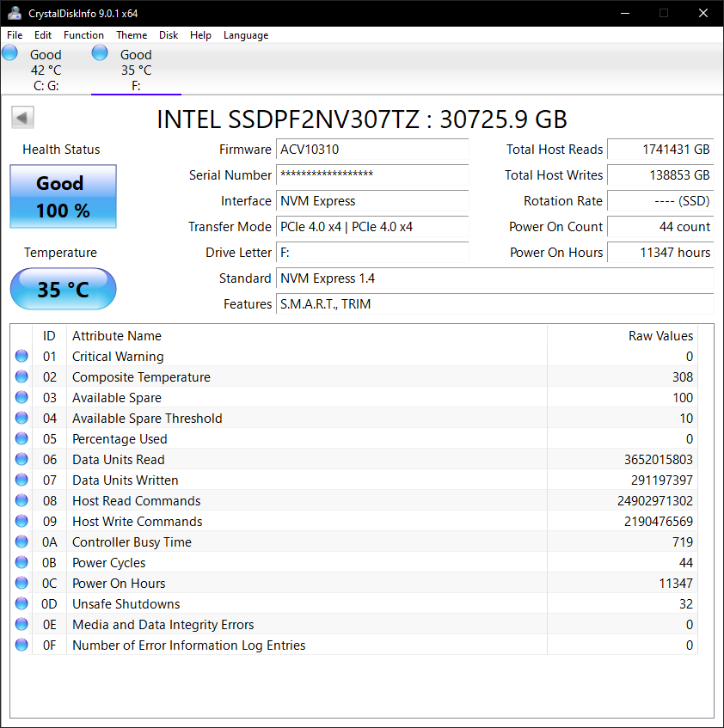Click the CrystalDiskInfo app icon in title bar
The width and height of the screenshot is (724, 728).
pyautogui.click(x=15, y=13)
